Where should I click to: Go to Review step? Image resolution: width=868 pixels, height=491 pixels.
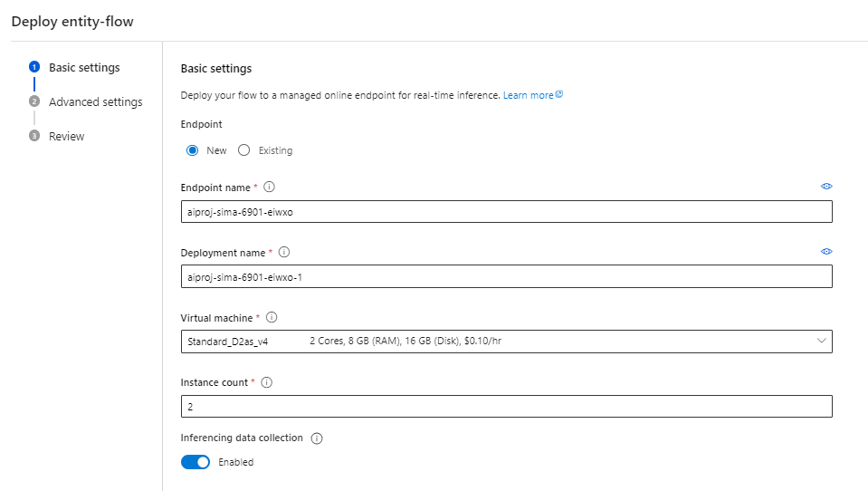click(x=66, y=137)
